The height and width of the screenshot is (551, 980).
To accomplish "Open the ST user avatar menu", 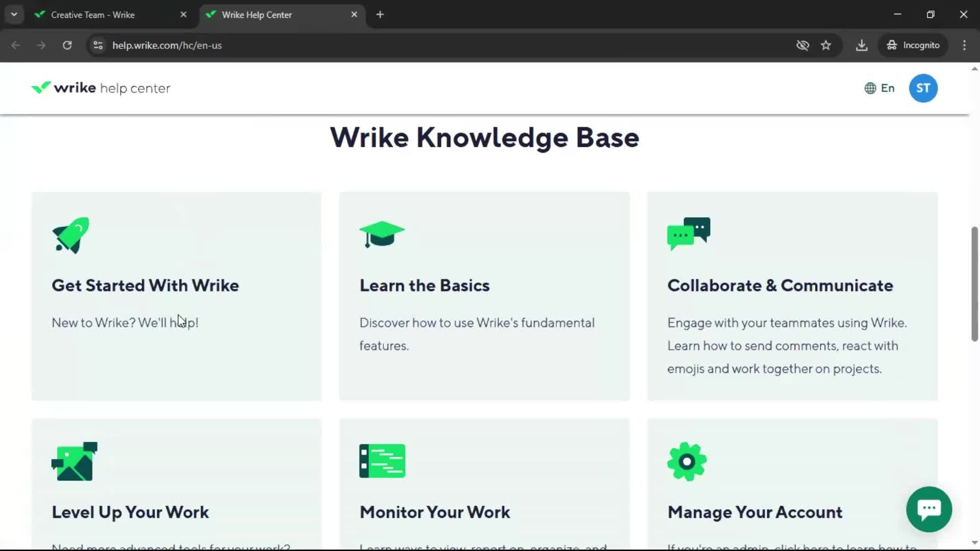I will click(x=923, y=88).
